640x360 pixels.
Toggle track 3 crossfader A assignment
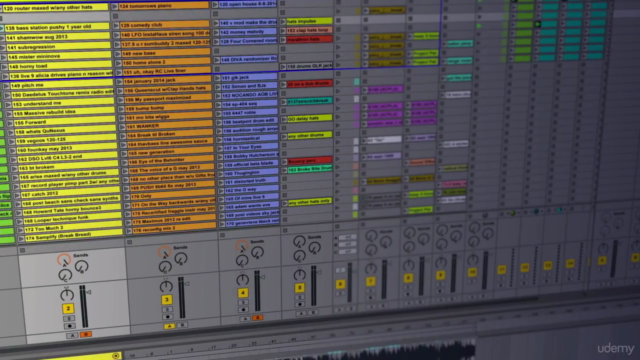[x=169, y=326]
